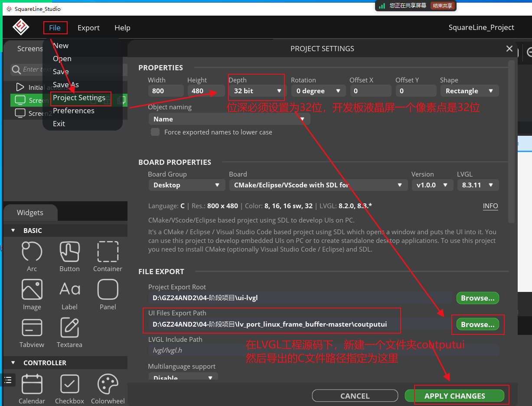Click the red end-sharing button at top
532x406 pixels.
coord(443,6)
